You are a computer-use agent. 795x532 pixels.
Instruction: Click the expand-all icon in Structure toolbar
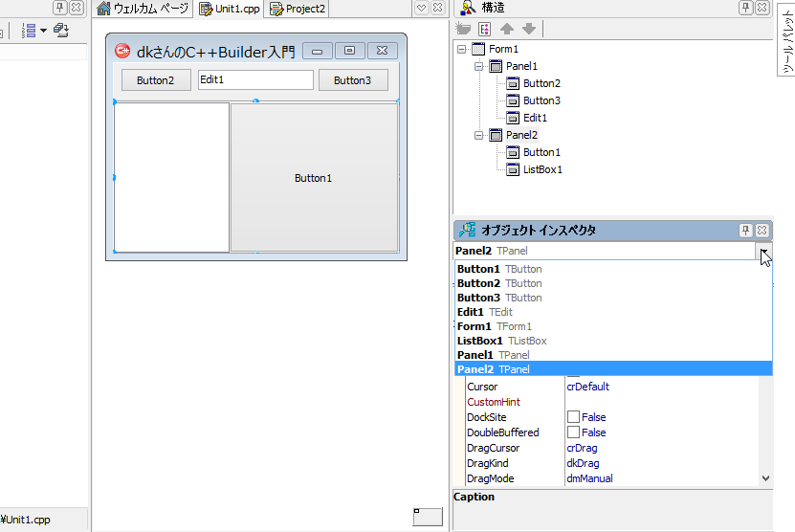tap(485, 29)
